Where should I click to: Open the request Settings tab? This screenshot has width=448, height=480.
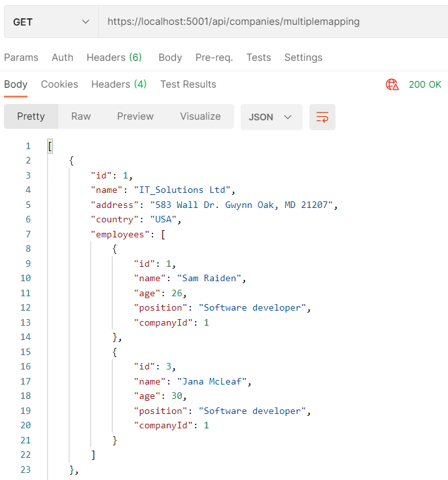(x=303, y=58)
